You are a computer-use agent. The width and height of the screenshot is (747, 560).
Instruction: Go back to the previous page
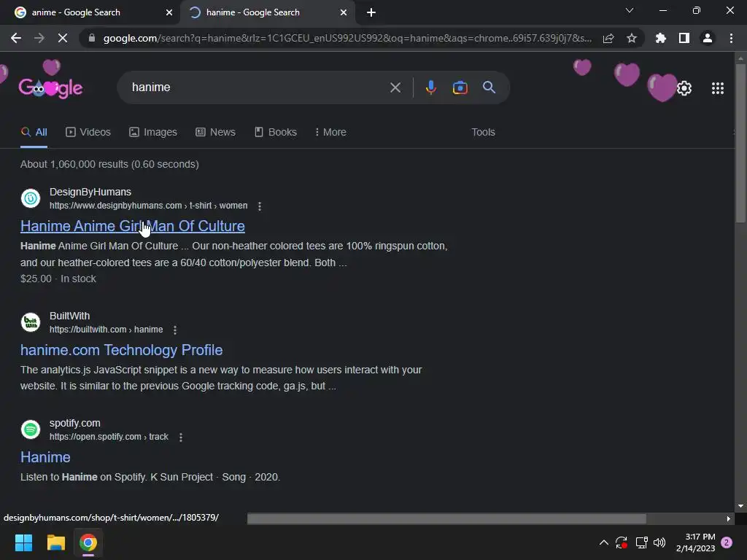16,38
